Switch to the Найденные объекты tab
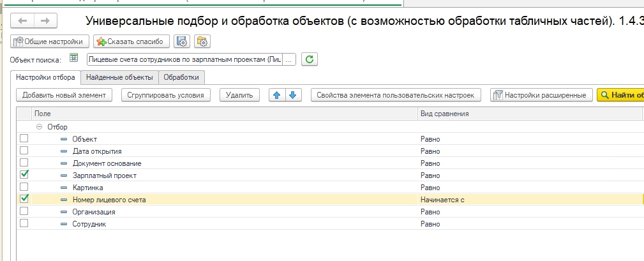 coord(120,77)
